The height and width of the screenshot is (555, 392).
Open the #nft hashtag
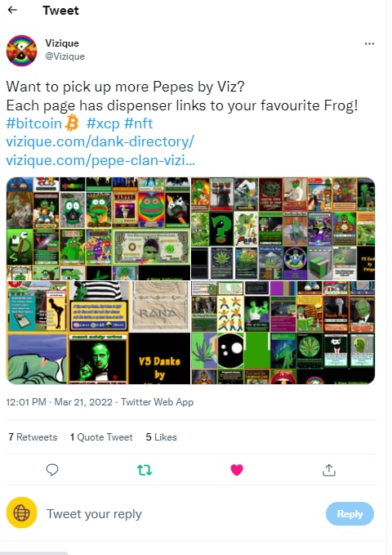[139, 123]
